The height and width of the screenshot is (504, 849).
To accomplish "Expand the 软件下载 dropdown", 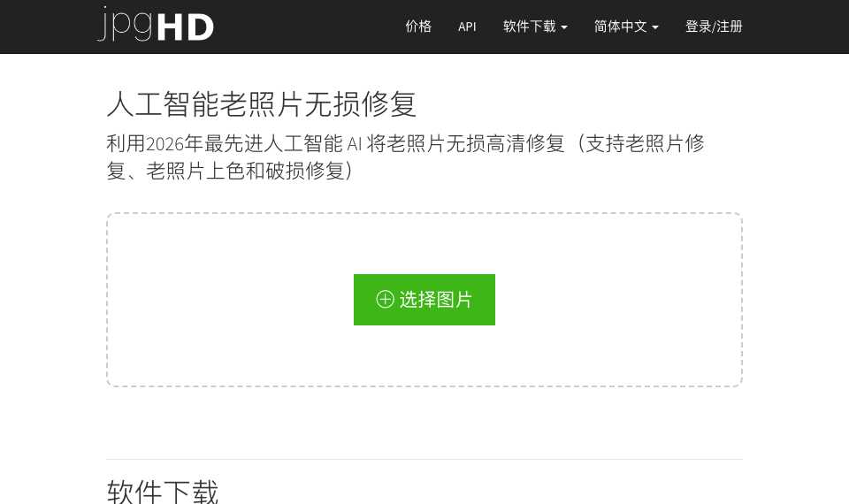I will pos(535,27).
